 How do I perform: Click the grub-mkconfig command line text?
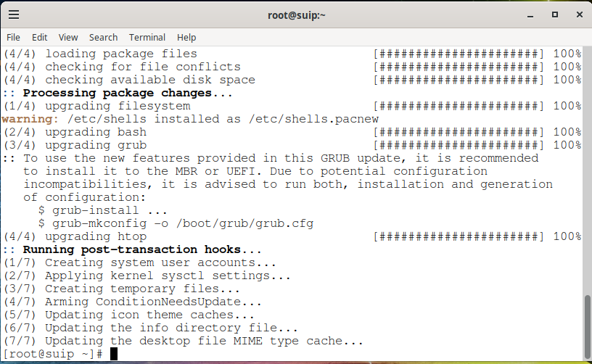click(176, 223)
